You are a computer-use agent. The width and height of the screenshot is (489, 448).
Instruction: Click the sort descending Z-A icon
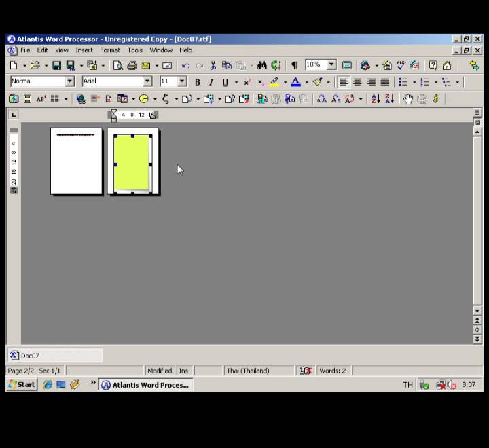tap(390, 99)
